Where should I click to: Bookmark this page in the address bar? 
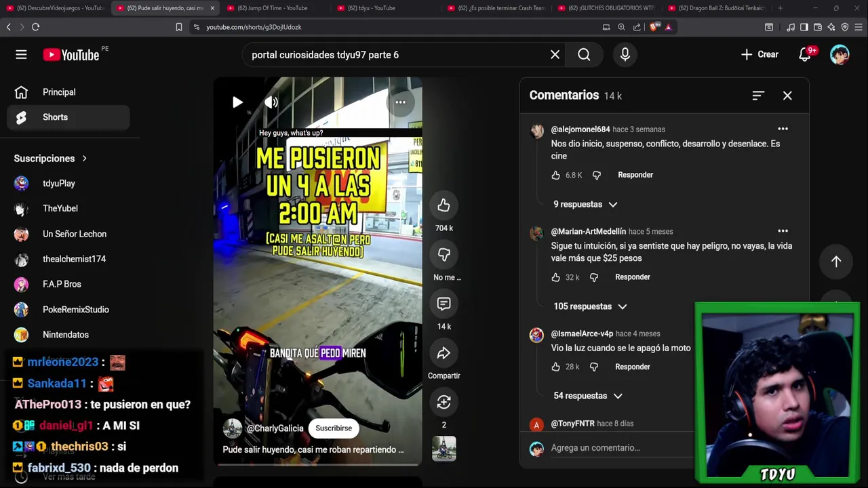click(x=179, y=27)
